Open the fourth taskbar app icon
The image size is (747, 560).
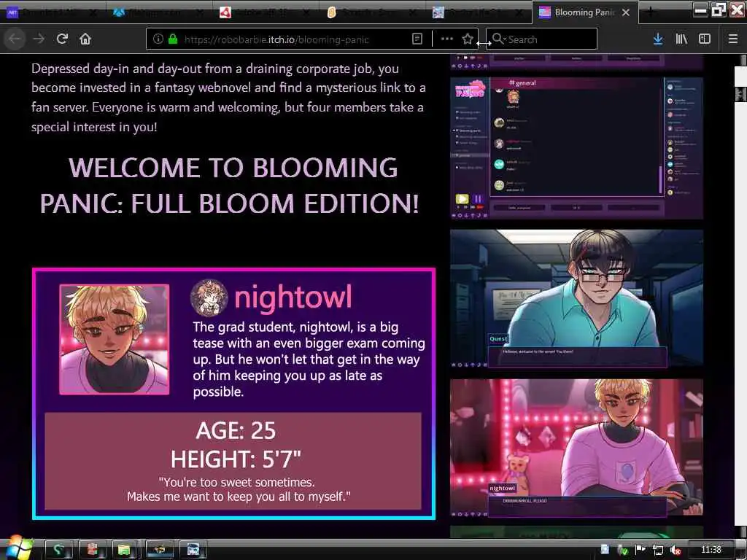click(159, 550)
